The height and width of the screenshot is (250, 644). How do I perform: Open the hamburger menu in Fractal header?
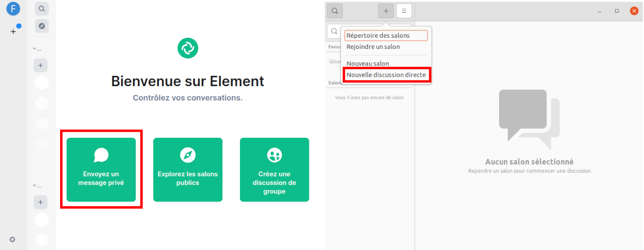coord(404,11)
